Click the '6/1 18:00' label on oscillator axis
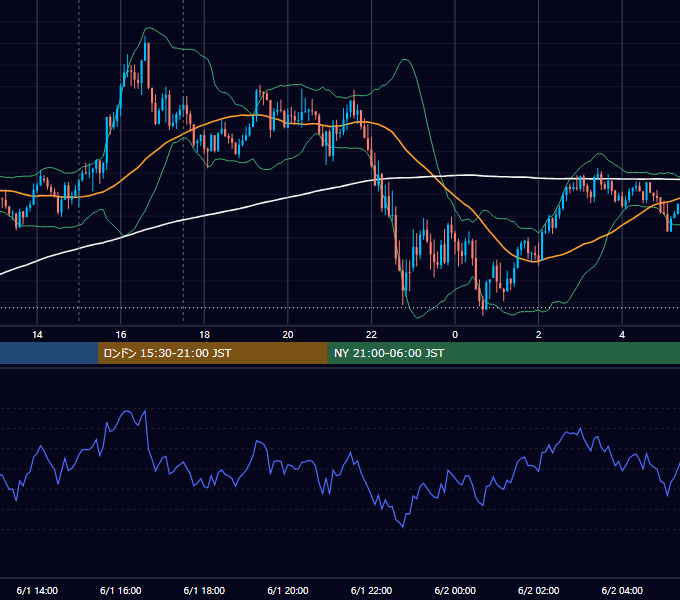 click(204, 590)
